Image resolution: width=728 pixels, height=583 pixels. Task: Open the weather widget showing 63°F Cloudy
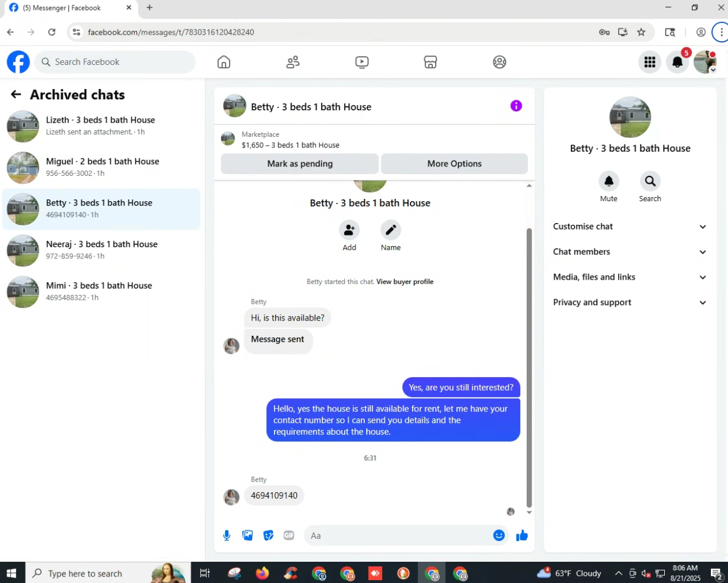[569, 573]
